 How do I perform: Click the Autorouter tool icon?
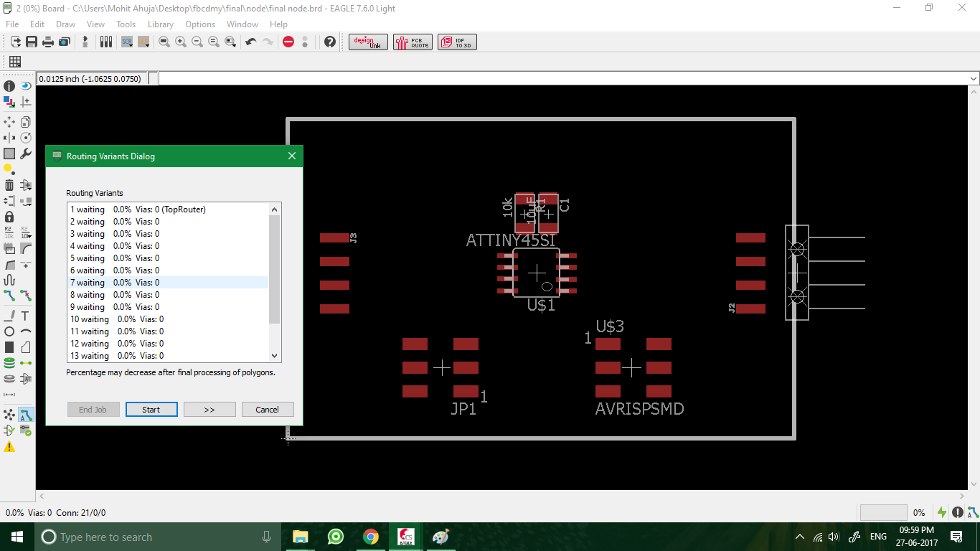point(26,415)
